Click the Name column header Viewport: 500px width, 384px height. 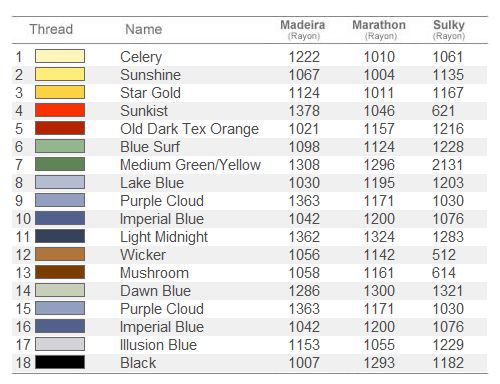click(144, 29)
